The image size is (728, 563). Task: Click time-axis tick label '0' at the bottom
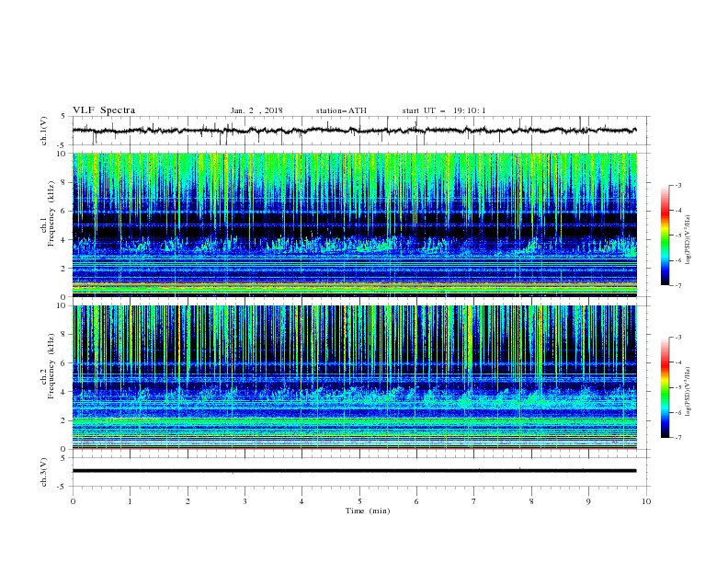point(73,501)
